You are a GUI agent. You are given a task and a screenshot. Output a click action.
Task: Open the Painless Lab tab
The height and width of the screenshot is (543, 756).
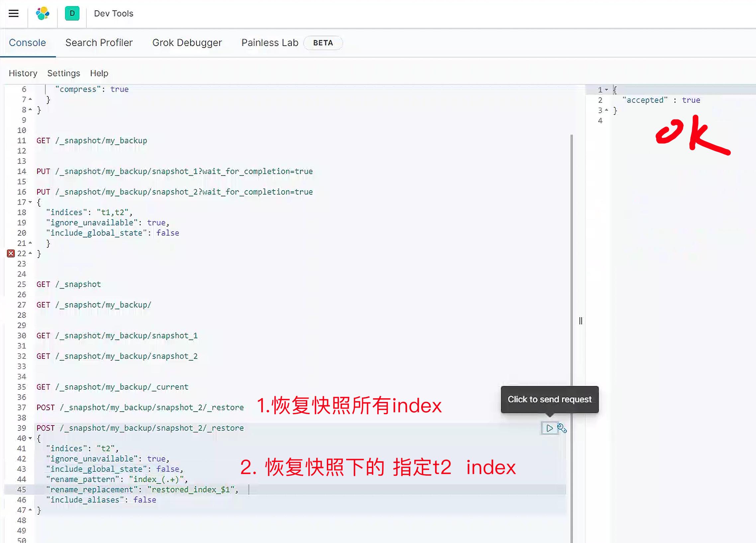[270, 43]
